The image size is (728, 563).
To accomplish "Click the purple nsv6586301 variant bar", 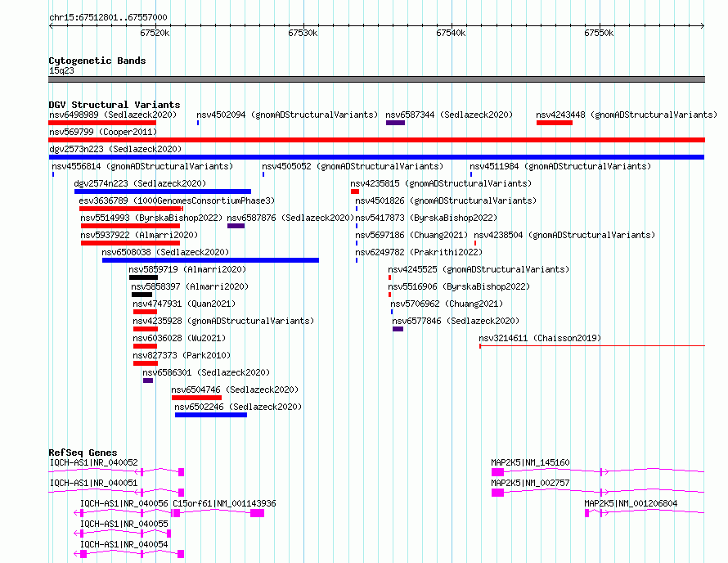I will [148, 381].
